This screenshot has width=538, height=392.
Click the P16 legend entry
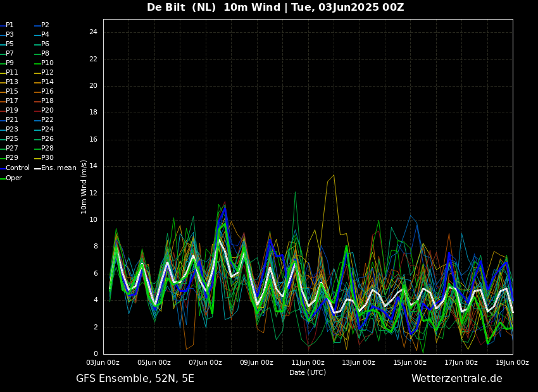tap(47, 92)
